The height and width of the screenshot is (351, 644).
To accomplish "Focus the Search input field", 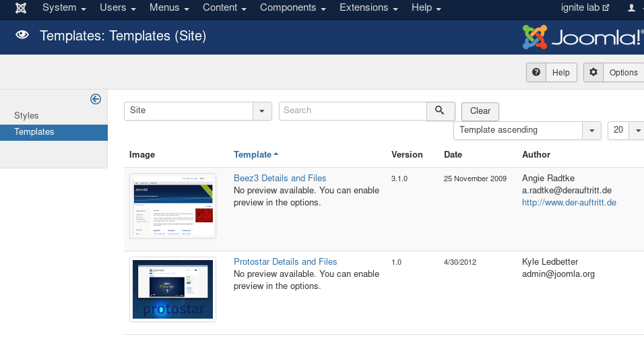I will (x=353, y=111).
